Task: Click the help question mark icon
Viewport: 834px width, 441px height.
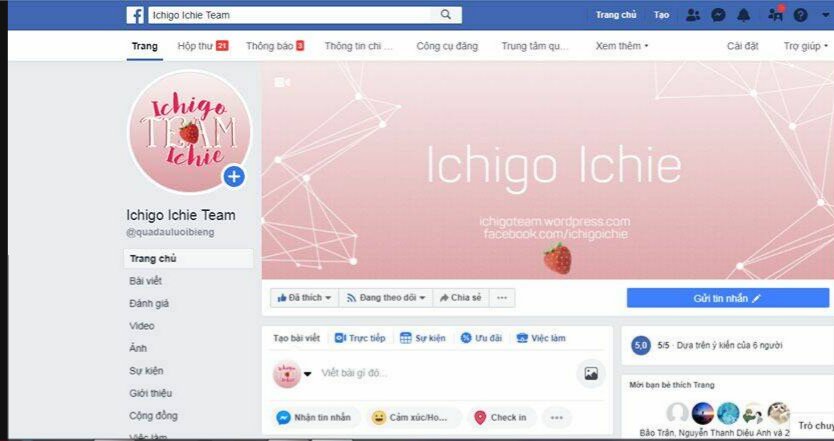Action: [x=800, y=15]
